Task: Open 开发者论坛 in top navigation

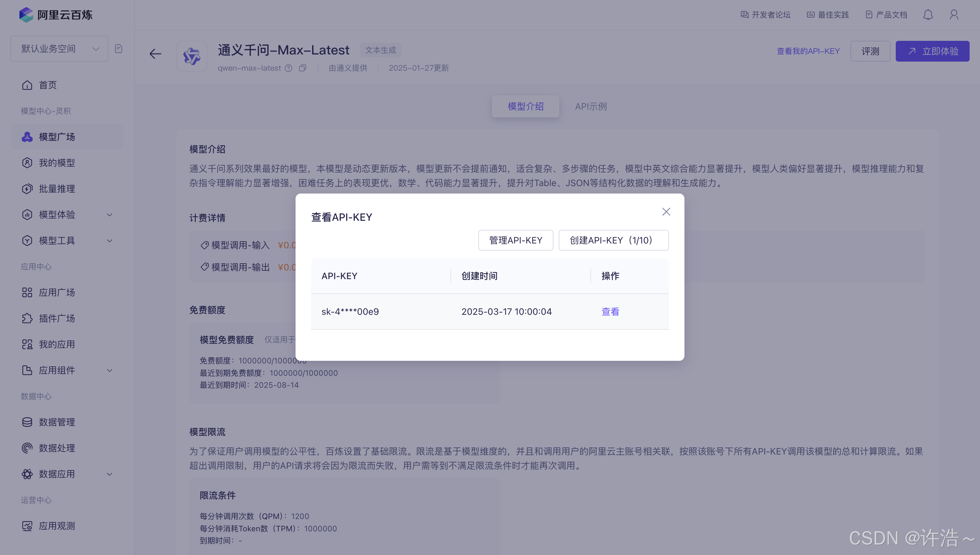Action: point(765,15)
